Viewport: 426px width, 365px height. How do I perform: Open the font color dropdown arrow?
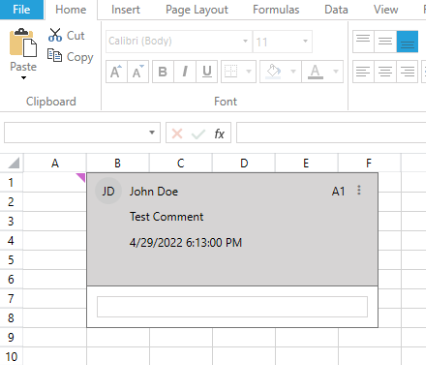[336, 71]
